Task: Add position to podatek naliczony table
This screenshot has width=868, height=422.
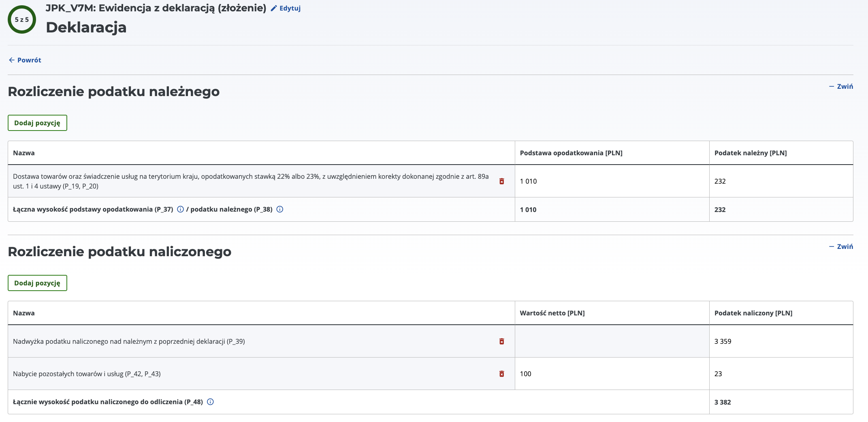Action: (37, 283)
